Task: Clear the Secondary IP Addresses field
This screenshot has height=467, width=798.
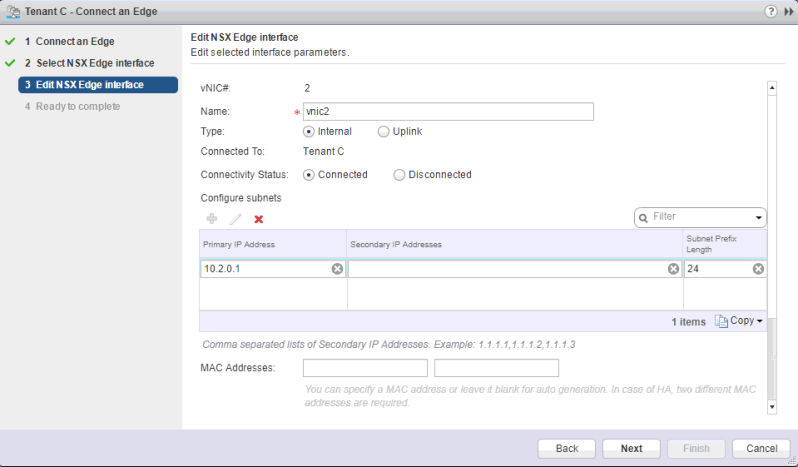Action: point(673,269)
